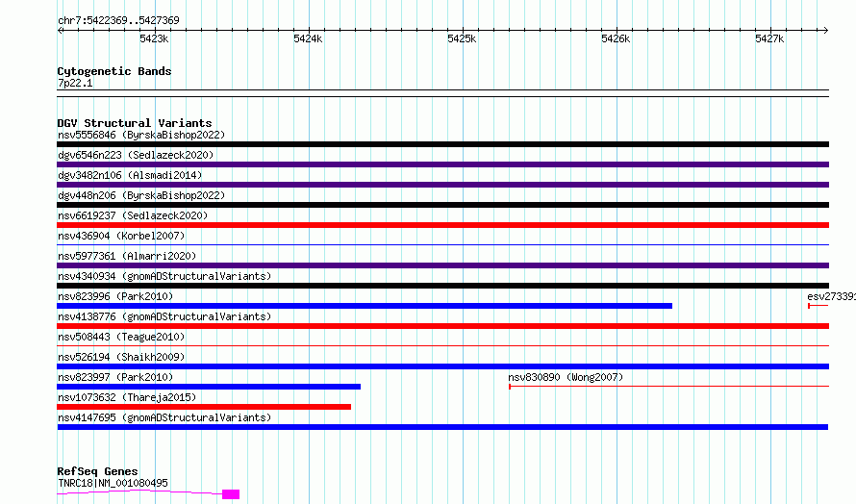Click the blue bar under nsv4147695

pyautogui.click(x=442, y=427)
